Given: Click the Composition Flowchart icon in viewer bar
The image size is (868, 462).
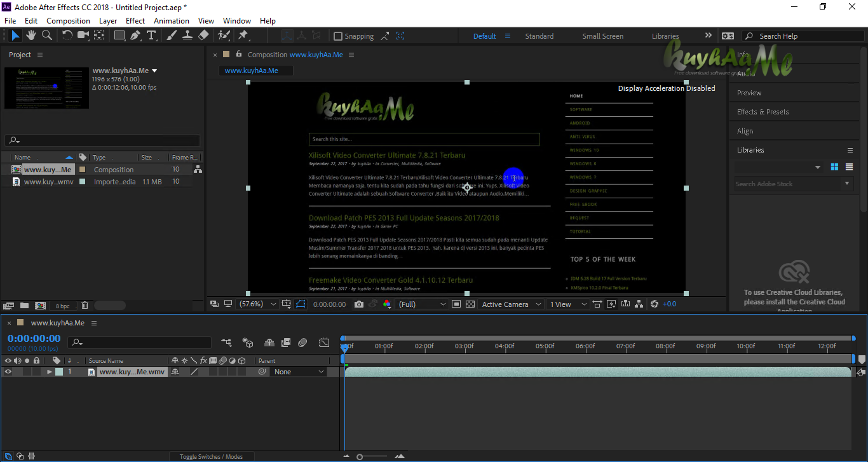Looking at the screenshot, I should click(x=641, y=304).
